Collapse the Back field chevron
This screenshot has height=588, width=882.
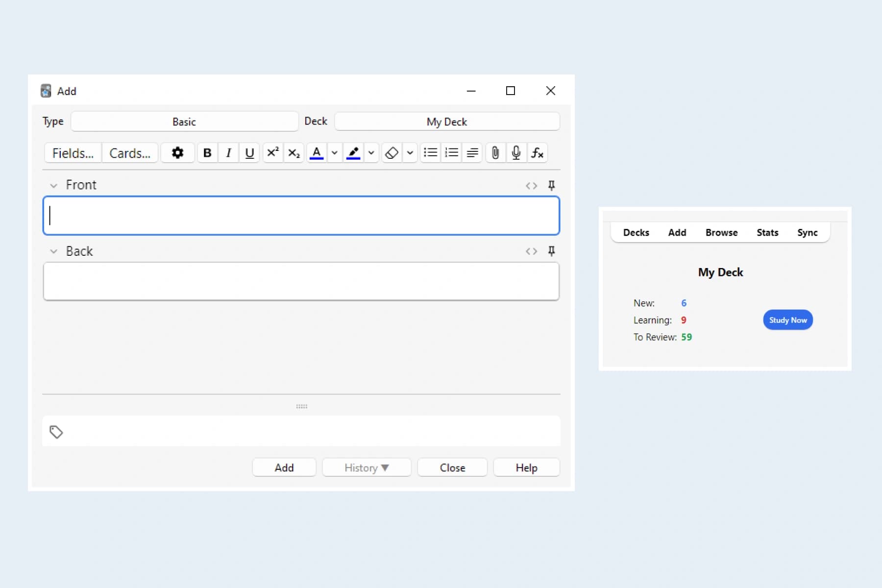click(x=53, y=251)
